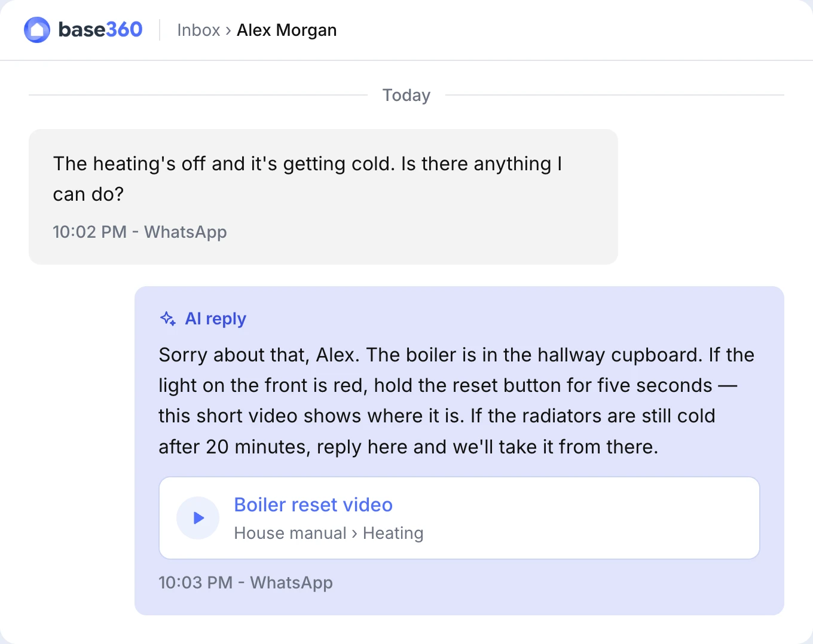The width and height of the screenshot is (813, 644).
Task: Click the base360 house logo icon
Action: click(37, 30)
